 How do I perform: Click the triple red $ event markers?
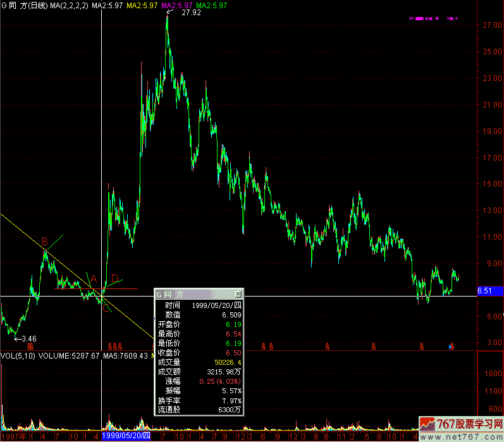click(114, 346)
